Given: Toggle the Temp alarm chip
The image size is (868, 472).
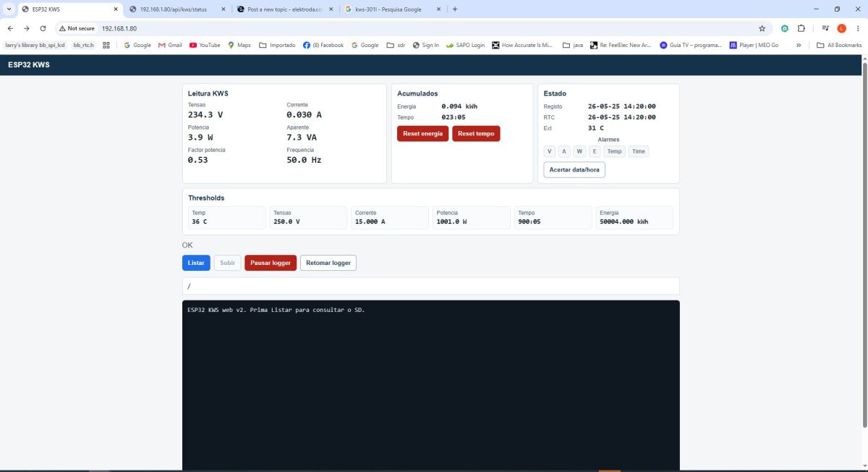Looking at the screenshot, I should (614, 151).
